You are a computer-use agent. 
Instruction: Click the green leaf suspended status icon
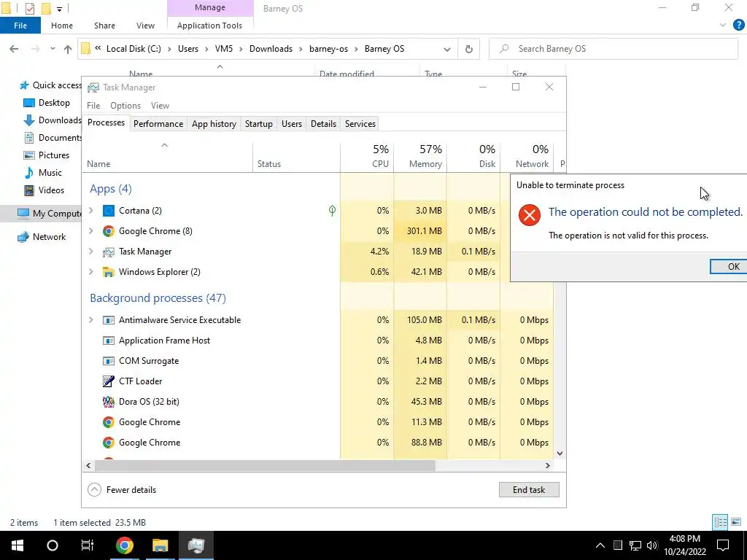(332, 211)
